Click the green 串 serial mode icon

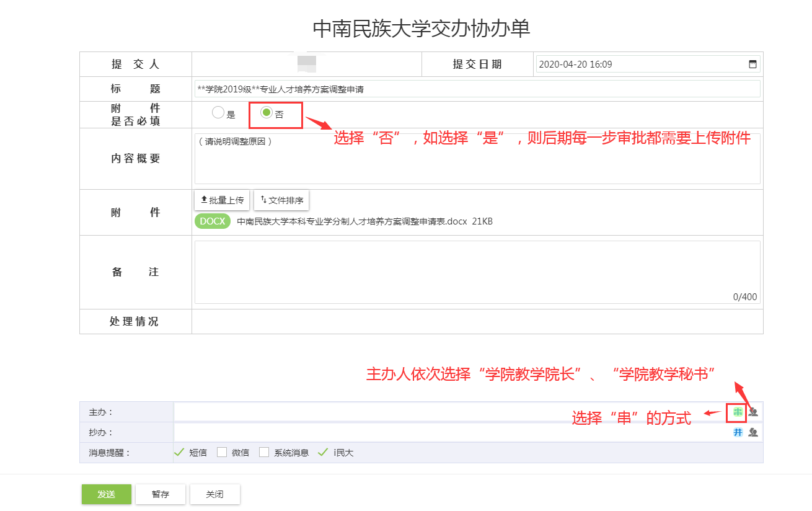pyautogui.click(x=738, y=412)
